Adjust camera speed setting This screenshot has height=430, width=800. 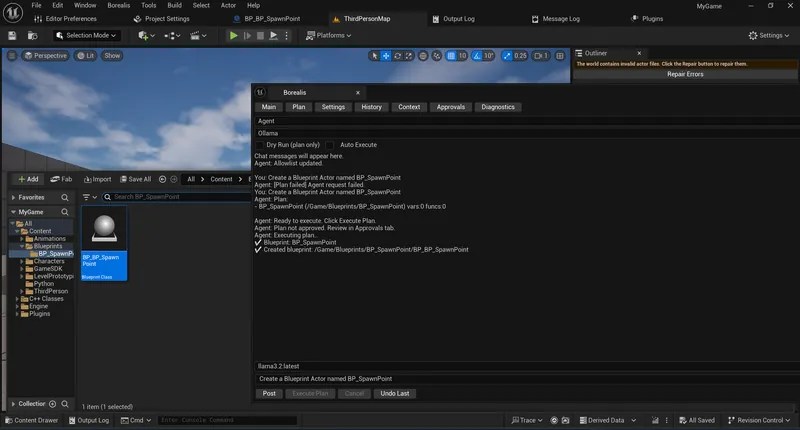click(541, 56)
